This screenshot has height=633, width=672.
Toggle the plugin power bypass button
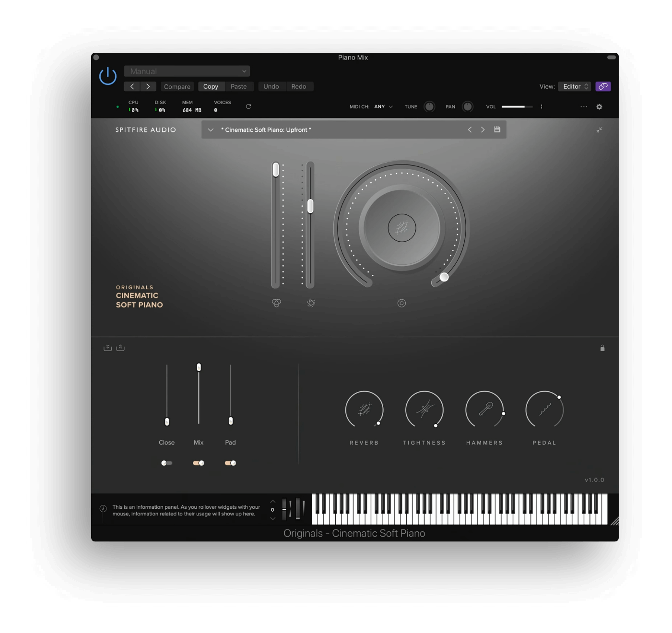(x=107, y=76)
